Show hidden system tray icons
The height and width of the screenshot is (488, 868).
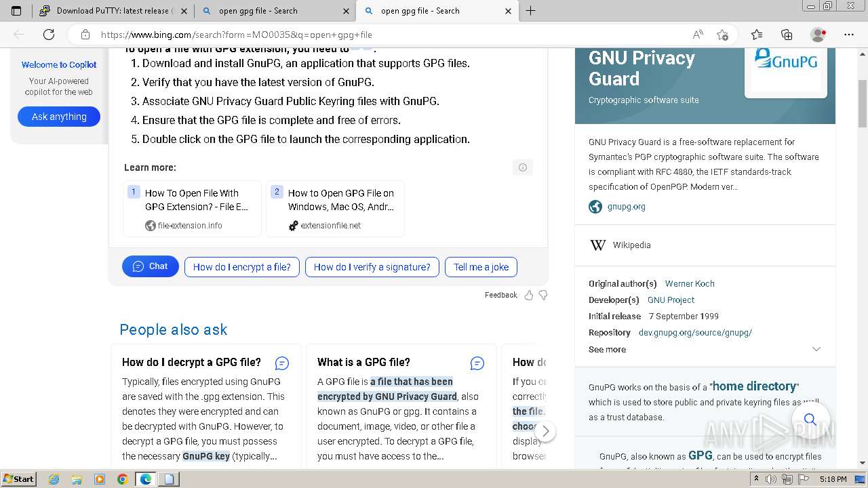757,479
